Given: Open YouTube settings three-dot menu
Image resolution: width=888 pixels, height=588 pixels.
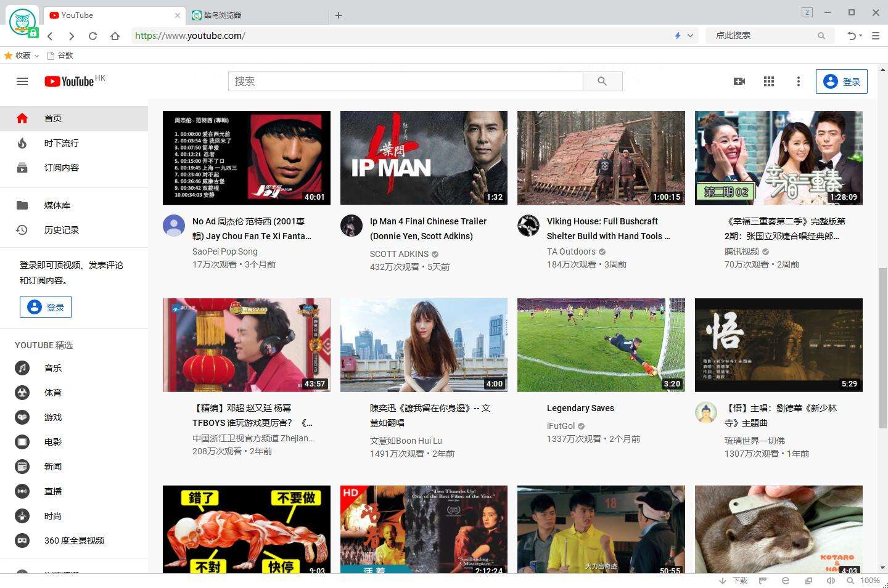Looking at the screenshot, I should 799,81.
